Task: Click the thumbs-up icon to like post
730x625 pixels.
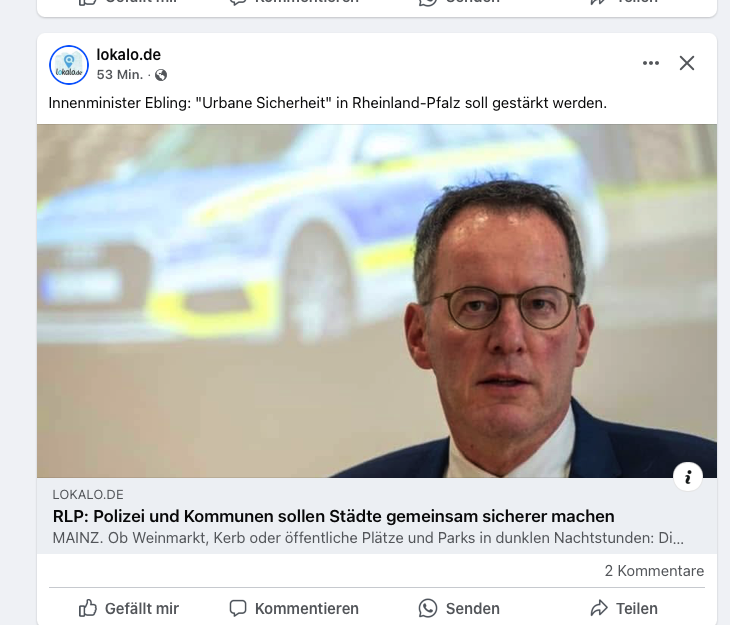Action: [88, 608]
